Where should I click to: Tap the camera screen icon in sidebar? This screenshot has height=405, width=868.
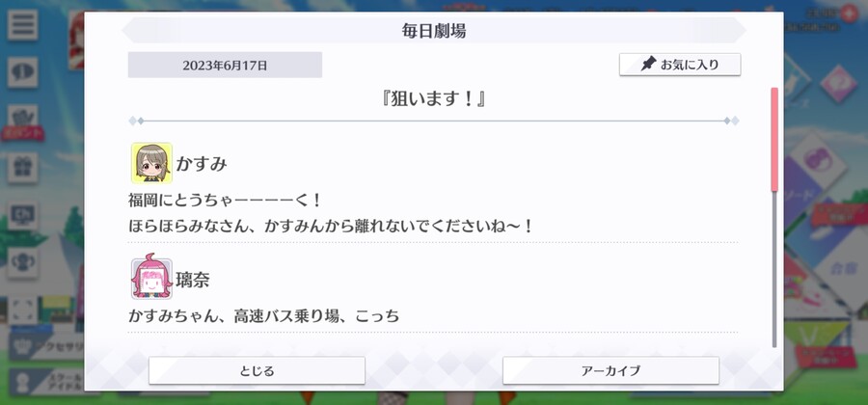pos(23,215)
